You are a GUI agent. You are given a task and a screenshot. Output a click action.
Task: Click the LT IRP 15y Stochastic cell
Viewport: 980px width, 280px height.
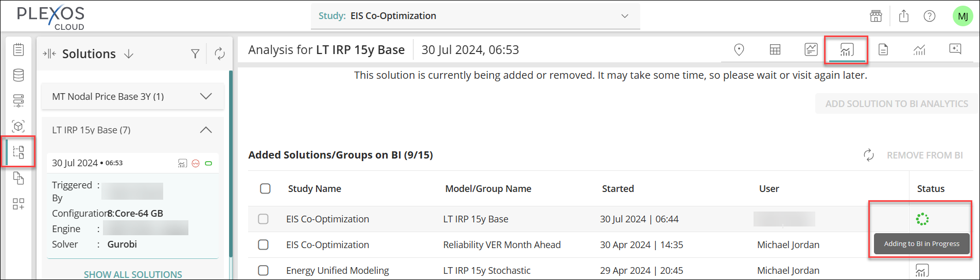(x=486, y=270)
